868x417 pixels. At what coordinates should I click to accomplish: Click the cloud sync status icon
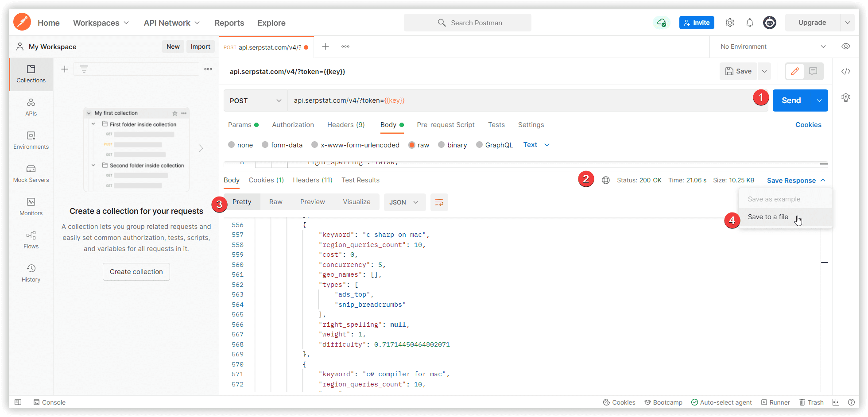662,23
